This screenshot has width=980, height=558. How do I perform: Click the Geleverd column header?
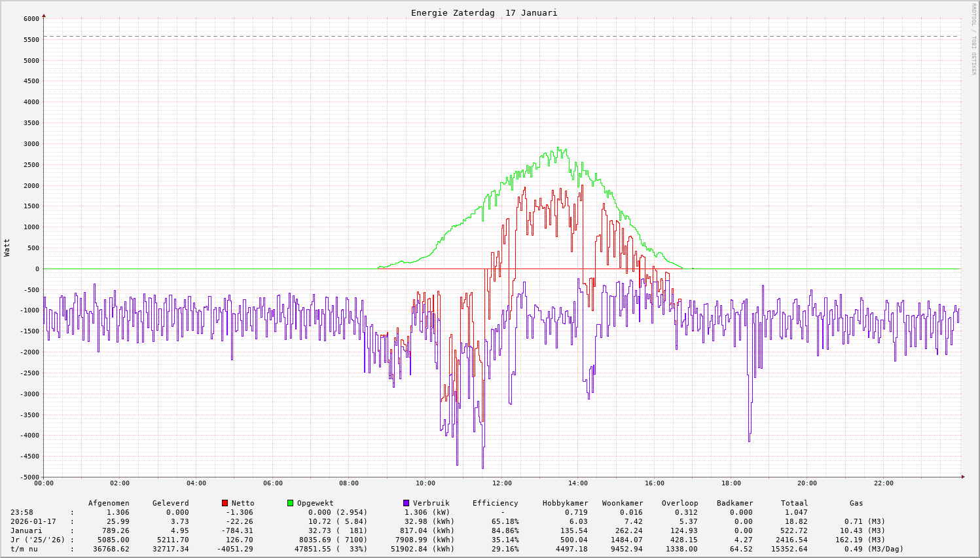coord(170,503)
